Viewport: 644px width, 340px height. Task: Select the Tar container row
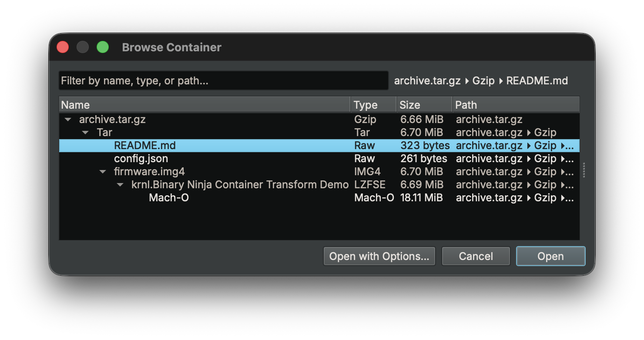(x=104, y=132)
